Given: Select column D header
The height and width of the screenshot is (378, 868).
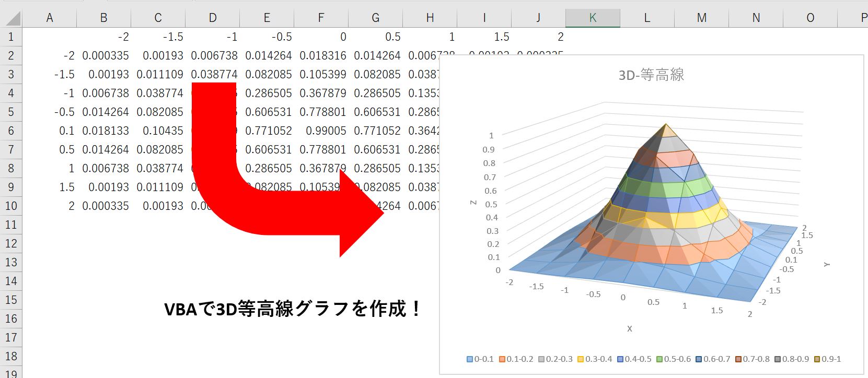Looking at the screenshot, I should [213, 18].
